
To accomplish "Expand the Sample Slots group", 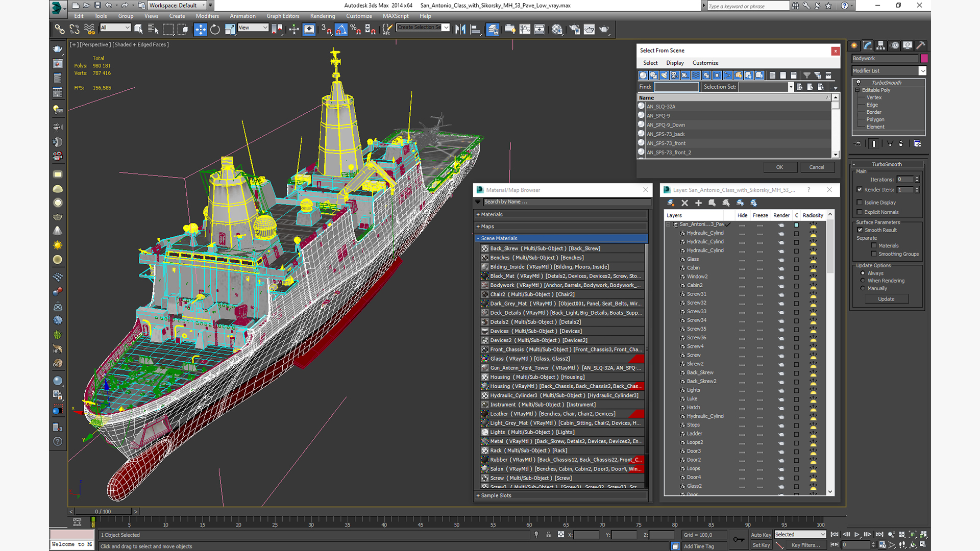I will pos(561,495).
